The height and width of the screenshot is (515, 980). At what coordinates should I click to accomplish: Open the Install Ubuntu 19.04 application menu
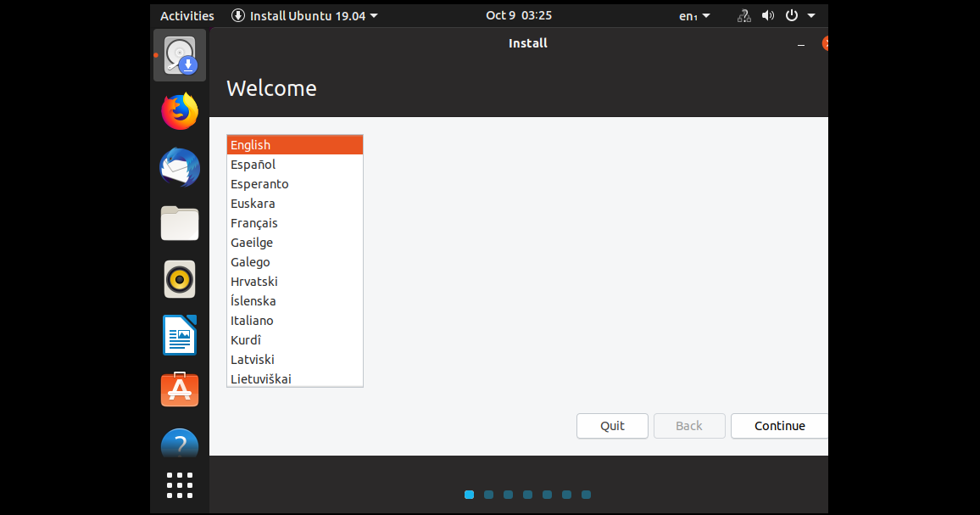pyautogui.click(x=303, y=15)
